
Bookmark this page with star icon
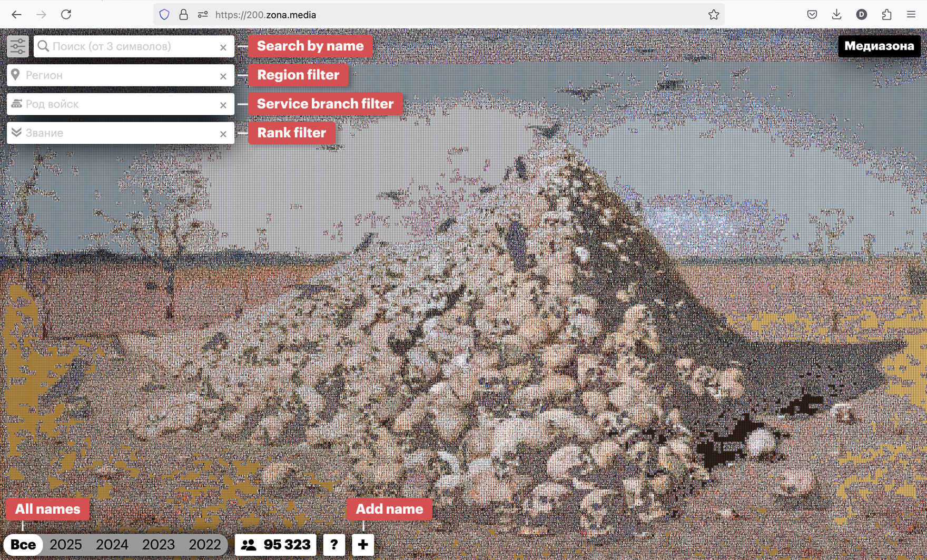coord(714,15)
